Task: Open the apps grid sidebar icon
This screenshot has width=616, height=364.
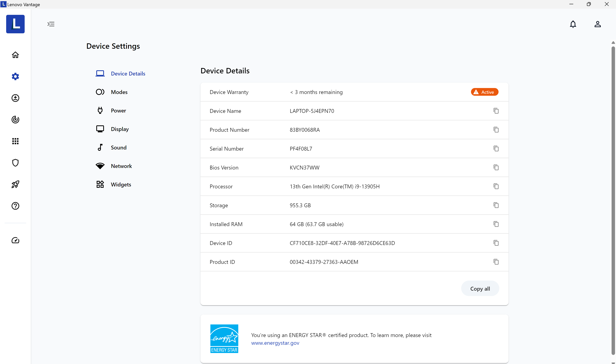Action: pyautogui.click(x=15, y=141)
